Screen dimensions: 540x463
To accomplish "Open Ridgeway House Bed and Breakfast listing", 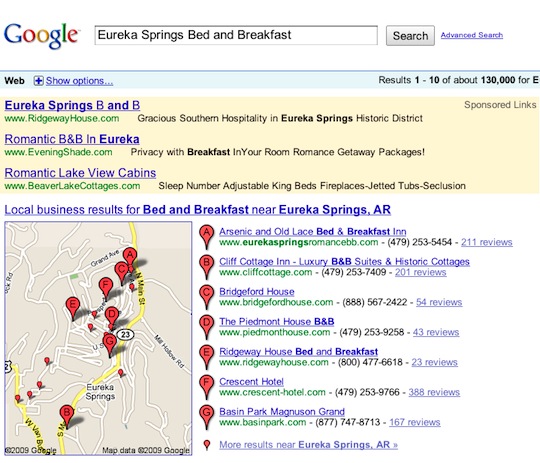I will (x=299, y=351).
